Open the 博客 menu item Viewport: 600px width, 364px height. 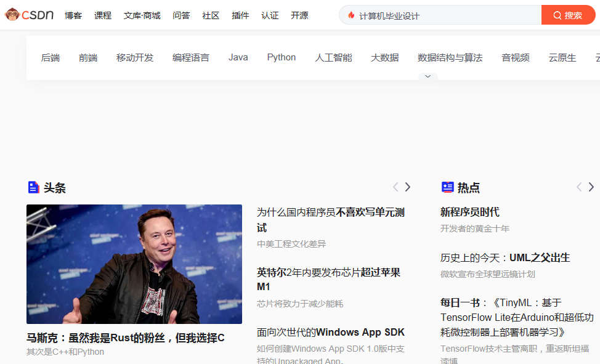tap(73, 15)
